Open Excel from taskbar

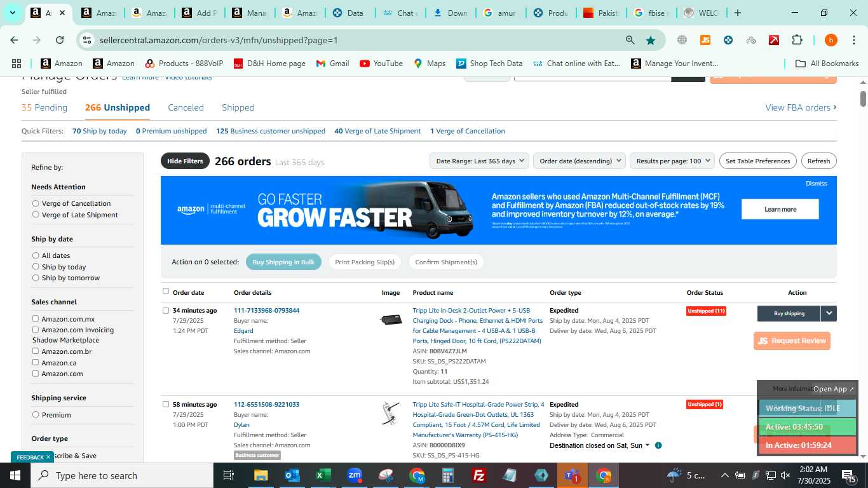pos(323,475)
